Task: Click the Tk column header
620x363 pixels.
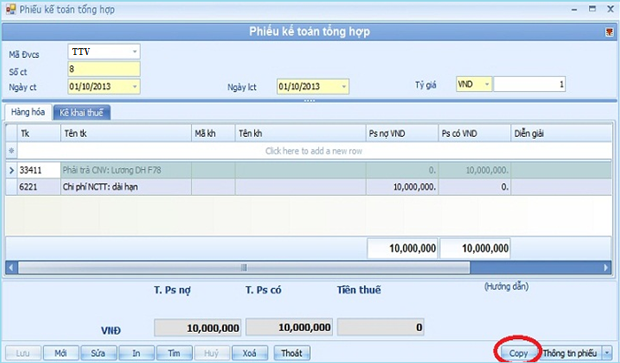Action: [38, 133]
